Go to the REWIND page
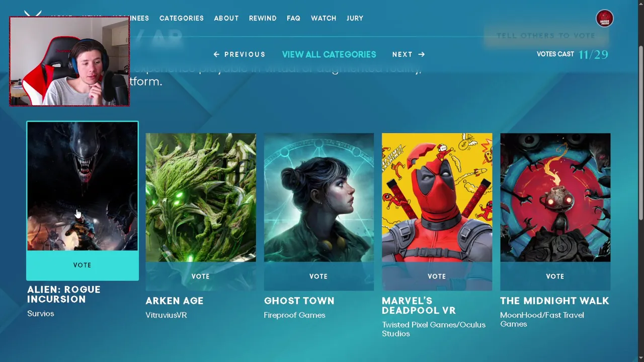This screenshot has height=362, width=644. coord(263,18)
